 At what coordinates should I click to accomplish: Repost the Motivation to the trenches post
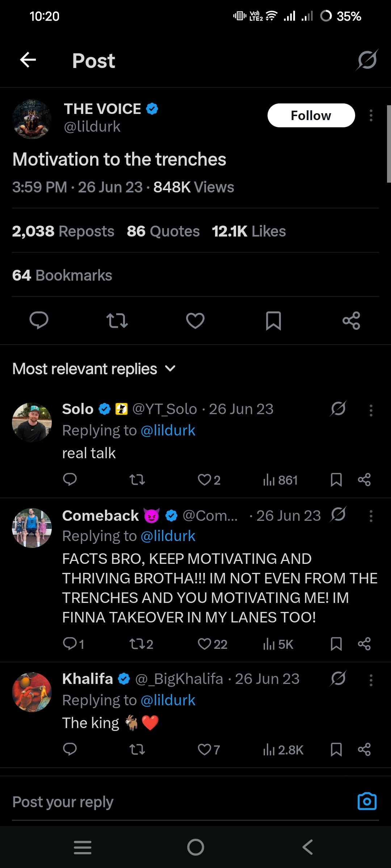[x=117, y=320]
